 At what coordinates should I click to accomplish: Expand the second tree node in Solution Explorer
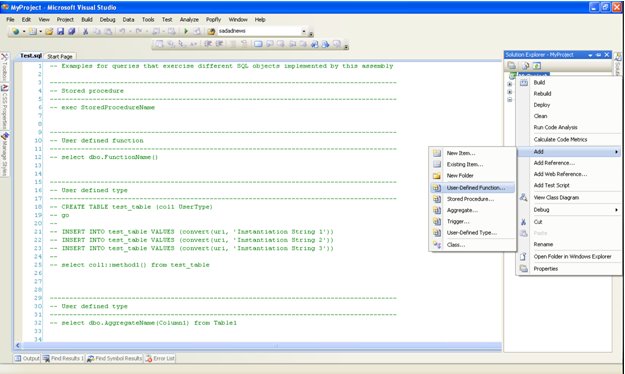[x=509, y=92]
